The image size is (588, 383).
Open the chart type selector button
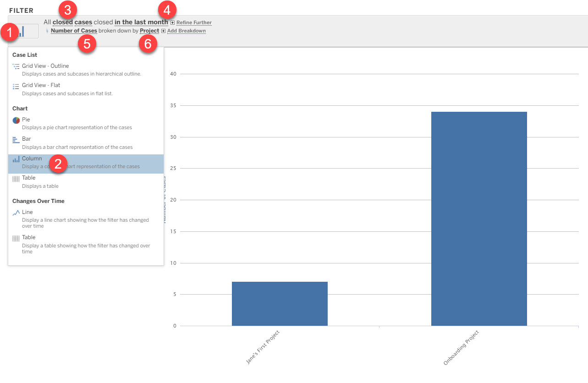click(x=23, y=31)
